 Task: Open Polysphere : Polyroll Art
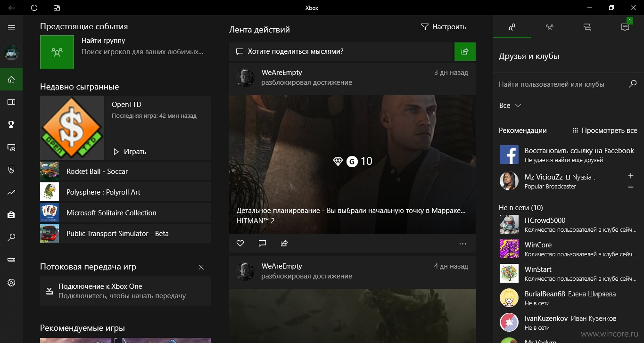pos(125,192)
